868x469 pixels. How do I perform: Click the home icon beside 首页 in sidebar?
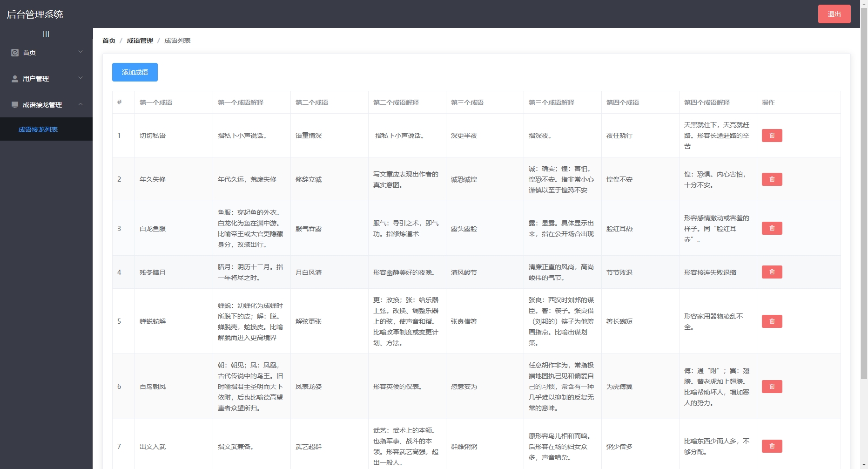tap(15, 53)
